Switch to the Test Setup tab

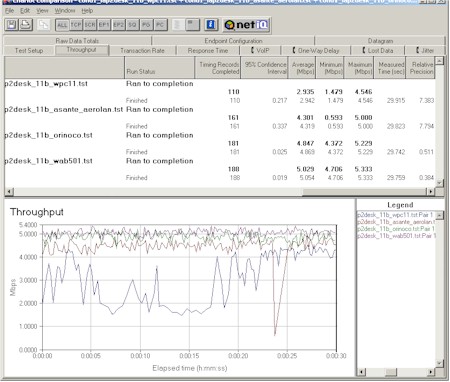29,51
